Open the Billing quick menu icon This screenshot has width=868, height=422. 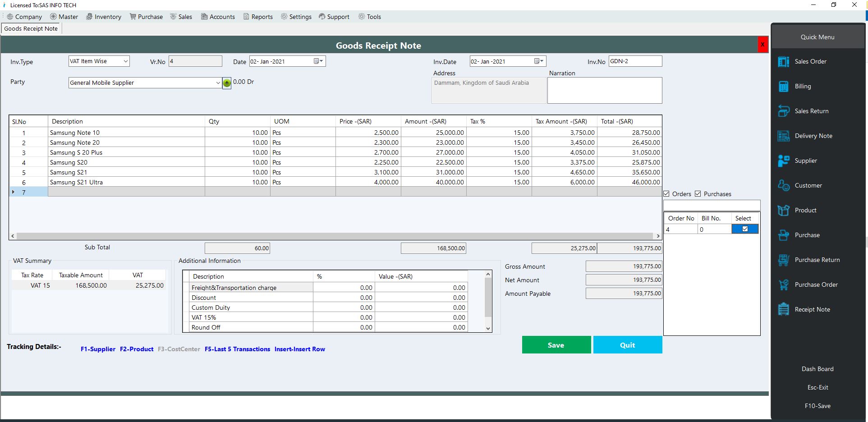[784, 86]
